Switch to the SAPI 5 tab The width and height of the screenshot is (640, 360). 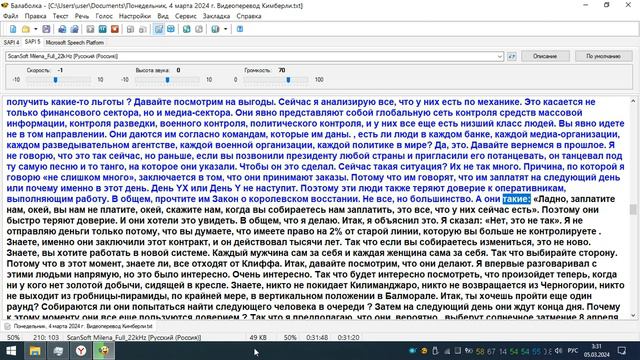(x=32, y=42)
